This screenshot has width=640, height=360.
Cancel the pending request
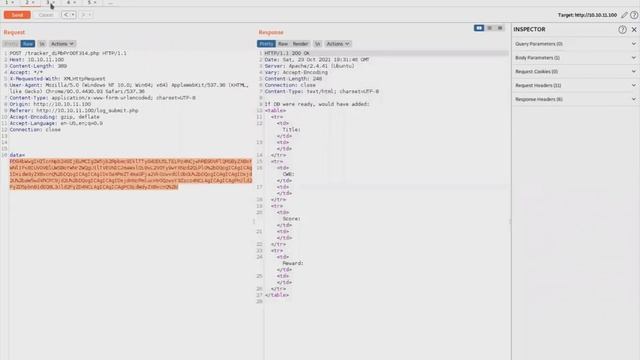point(46,15)
